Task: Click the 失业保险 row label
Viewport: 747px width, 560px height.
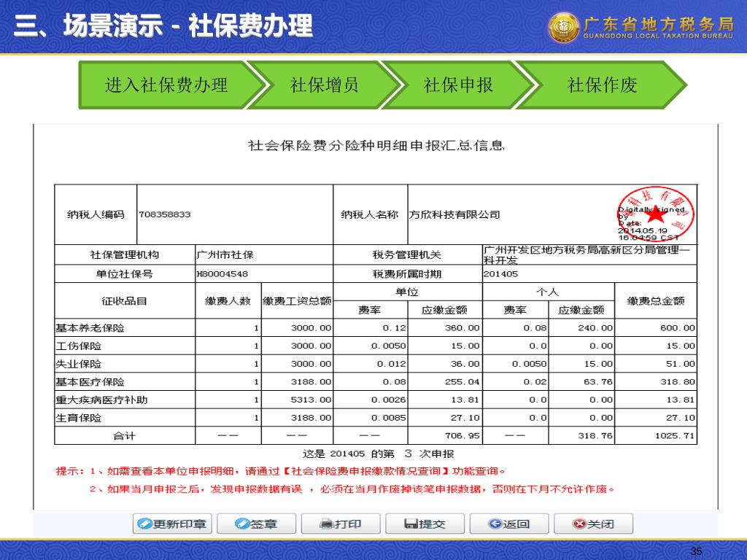Action: pos(79,365)
